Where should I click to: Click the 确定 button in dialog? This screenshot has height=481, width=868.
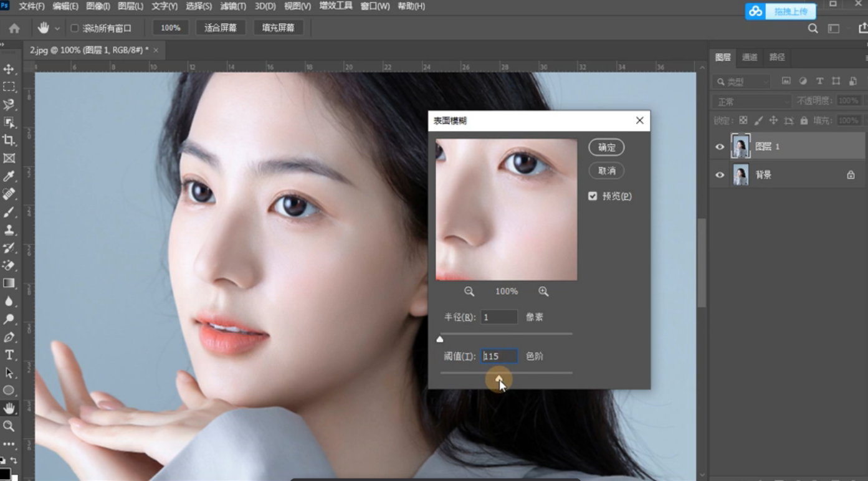[x=606, y=148]
